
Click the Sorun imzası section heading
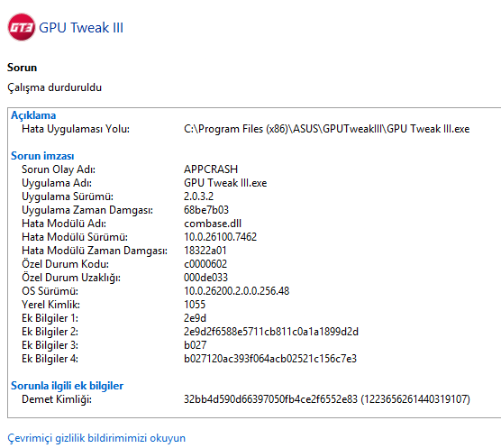click(42, 156)
